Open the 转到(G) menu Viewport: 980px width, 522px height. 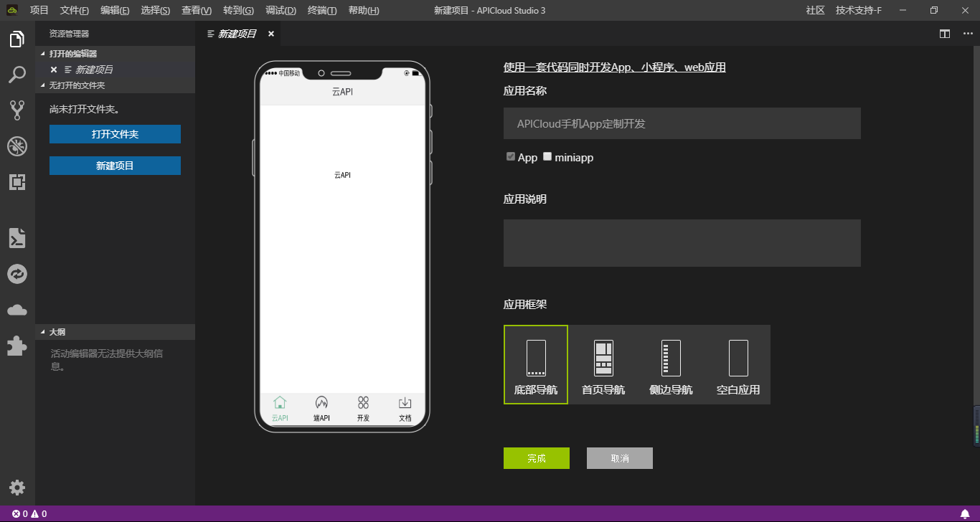[238, 11]
